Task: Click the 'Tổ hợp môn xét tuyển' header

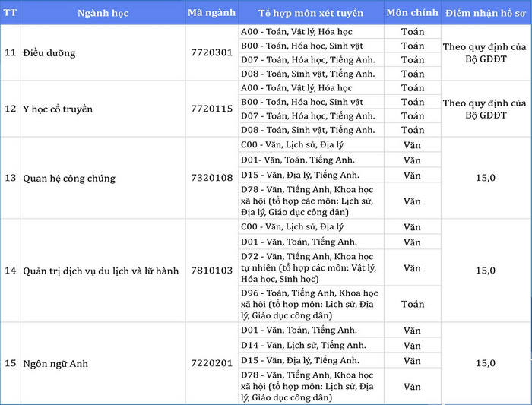Action: tap(311, 13)
